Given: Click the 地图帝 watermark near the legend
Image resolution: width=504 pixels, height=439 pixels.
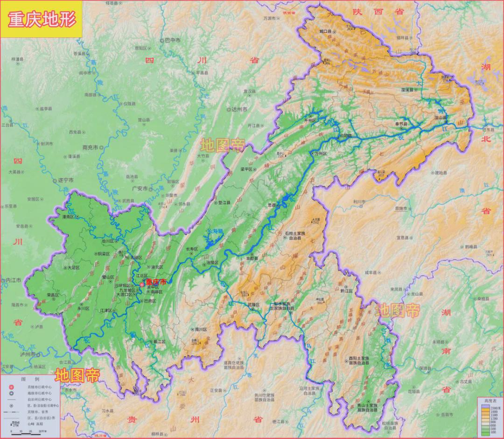Looking at the screenshot, I should point(77,375).
